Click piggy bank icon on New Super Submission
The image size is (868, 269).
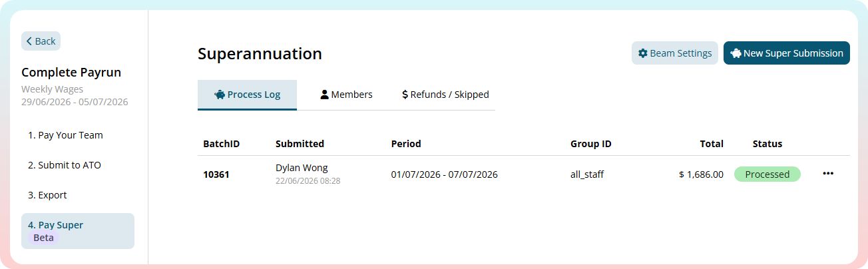[736, 53]
